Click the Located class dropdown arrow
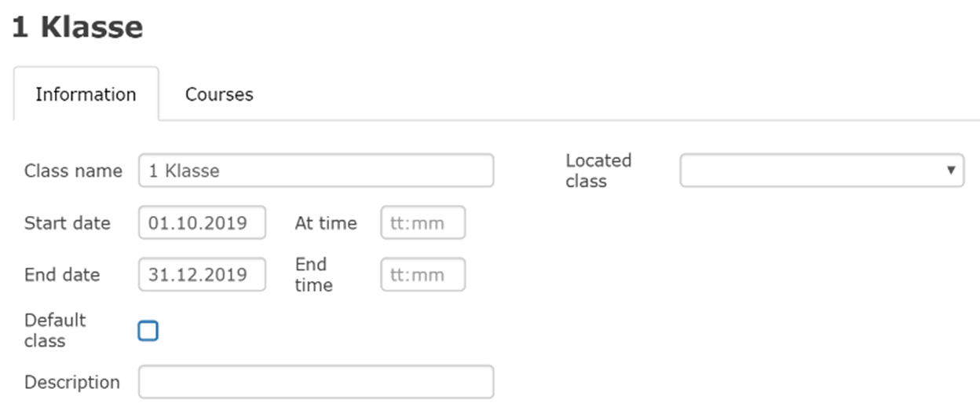This screenshot has height=418, width=980. pyautogui.click(x=951, y=170)
